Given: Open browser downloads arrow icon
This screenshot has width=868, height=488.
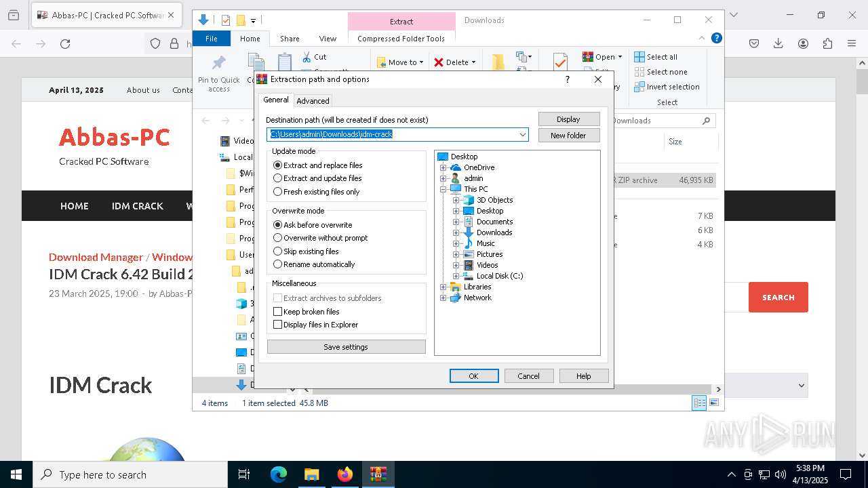Looking at the screenshot, I should coord(778,44).
